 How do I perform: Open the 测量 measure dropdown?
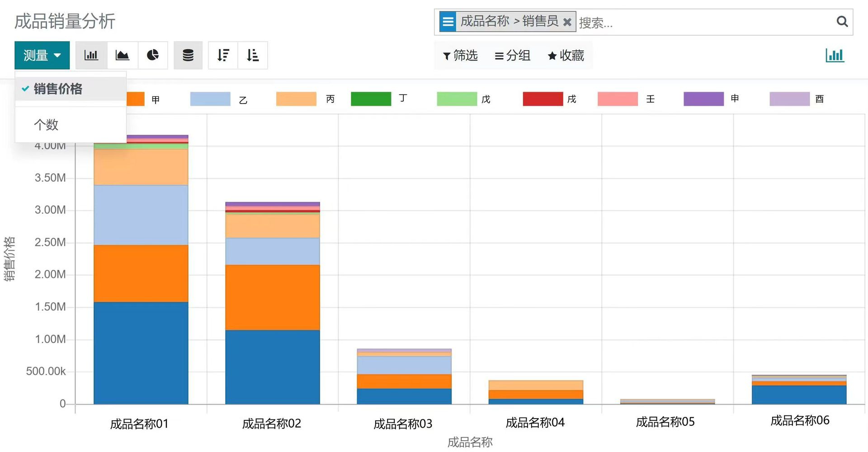point(42,55)
